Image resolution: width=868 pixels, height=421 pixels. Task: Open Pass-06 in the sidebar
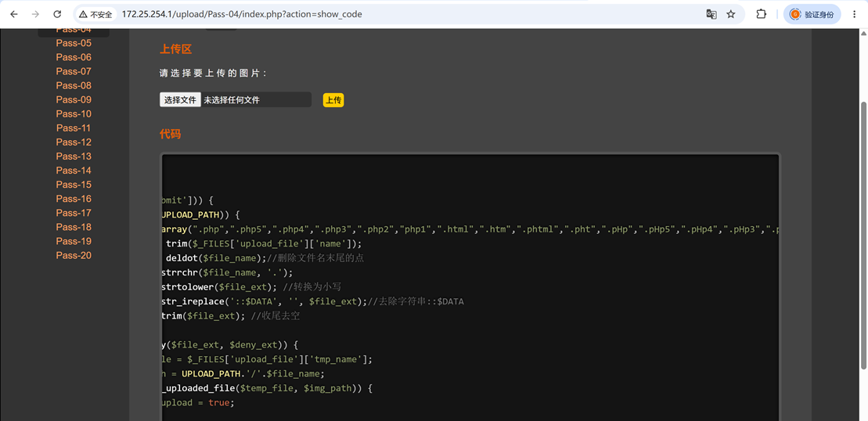[x=74, y=58]
